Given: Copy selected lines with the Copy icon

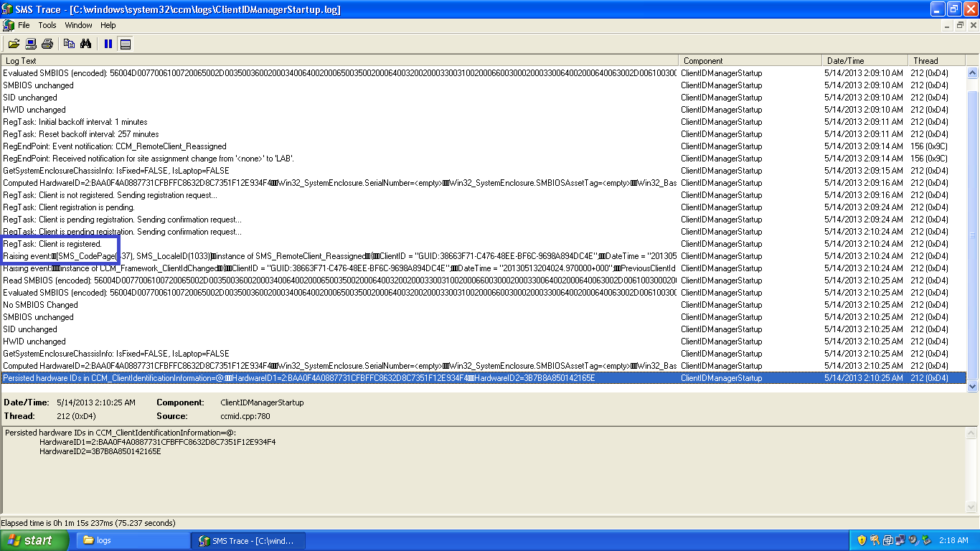Looking at the screenshot, I should [70, 44].
